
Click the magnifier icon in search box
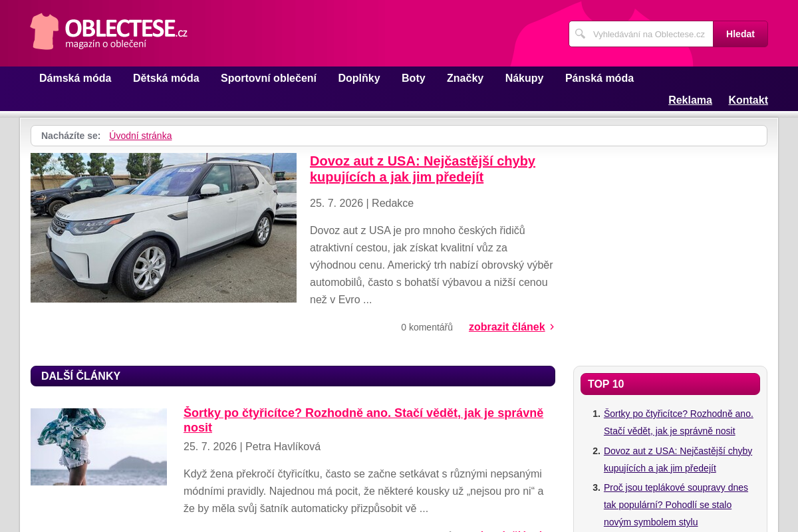(580, 33)
